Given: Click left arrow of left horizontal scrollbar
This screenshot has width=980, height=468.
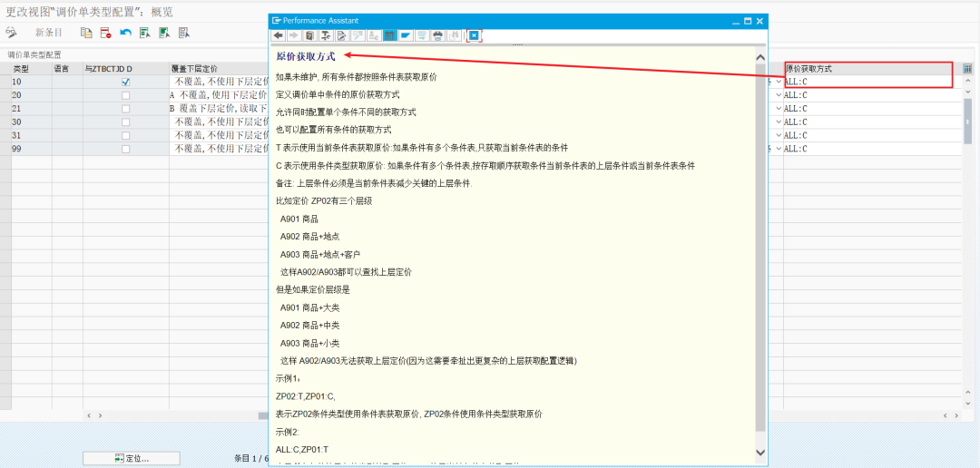Looking at the screenshot, I should (89, 414).
